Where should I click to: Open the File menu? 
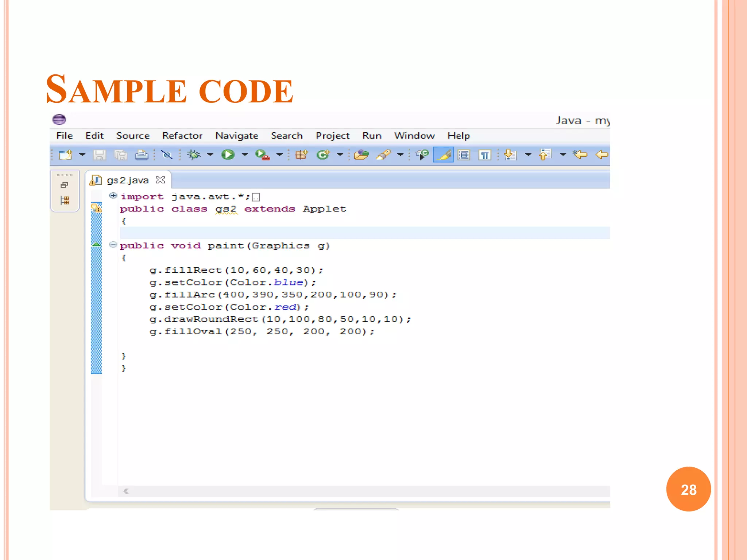point(65,136)
